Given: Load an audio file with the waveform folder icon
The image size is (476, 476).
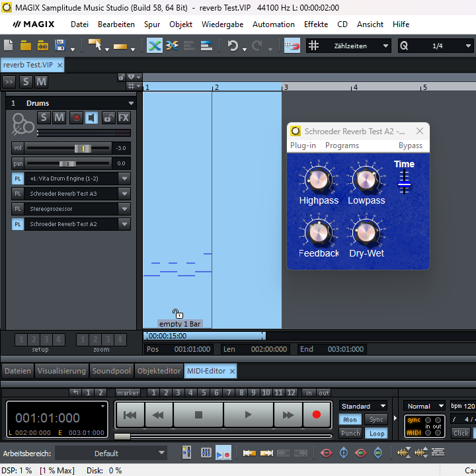Looking at the screenshot, I should (43, 46).
